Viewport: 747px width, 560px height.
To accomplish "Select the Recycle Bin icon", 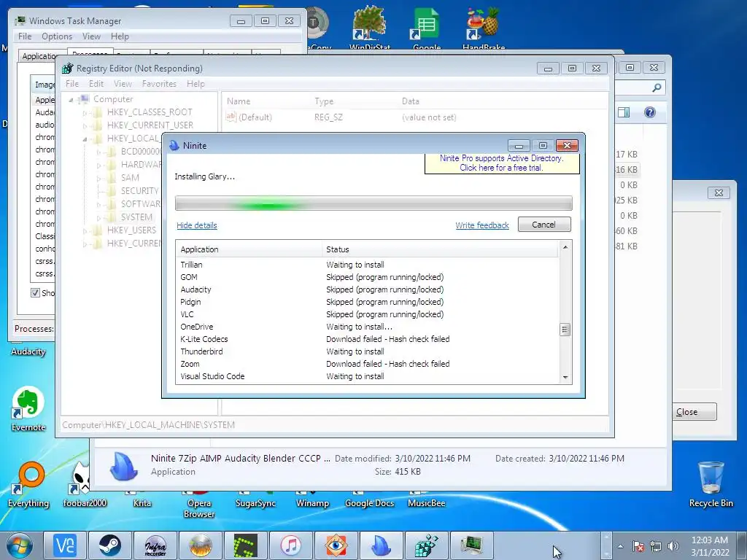I will 711,484.
